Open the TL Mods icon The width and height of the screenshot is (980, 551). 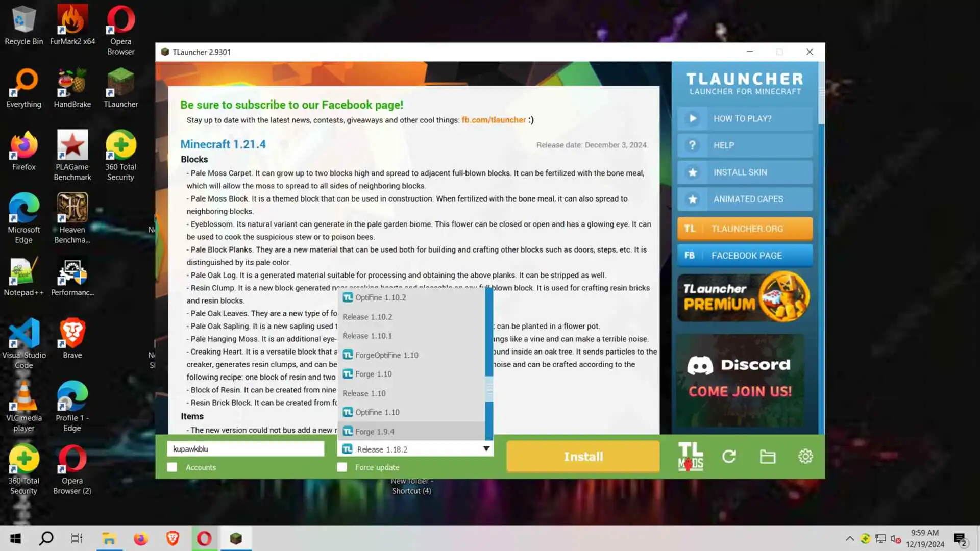click(x=690, y=456)
